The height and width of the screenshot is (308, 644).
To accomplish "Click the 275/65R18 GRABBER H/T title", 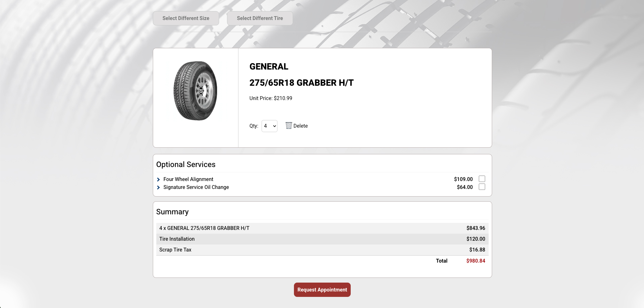I will [301, 83].
